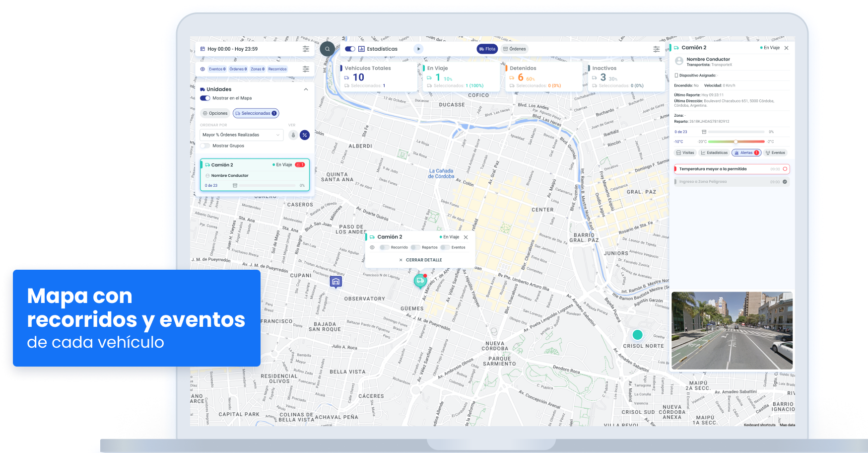Screen dimensions: 868x453
Task: Click the percent view icon under VER
Action: (305, 135)
